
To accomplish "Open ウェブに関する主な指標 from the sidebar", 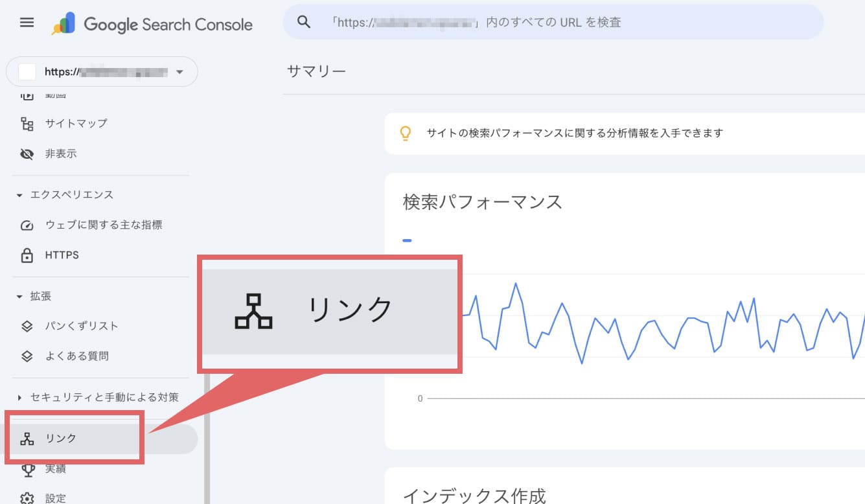I will pyautogui.click(x=28, y=225).
